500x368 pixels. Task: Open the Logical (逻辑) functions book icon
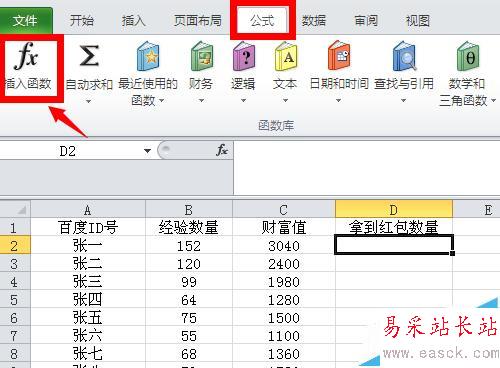tap(244, 56)
